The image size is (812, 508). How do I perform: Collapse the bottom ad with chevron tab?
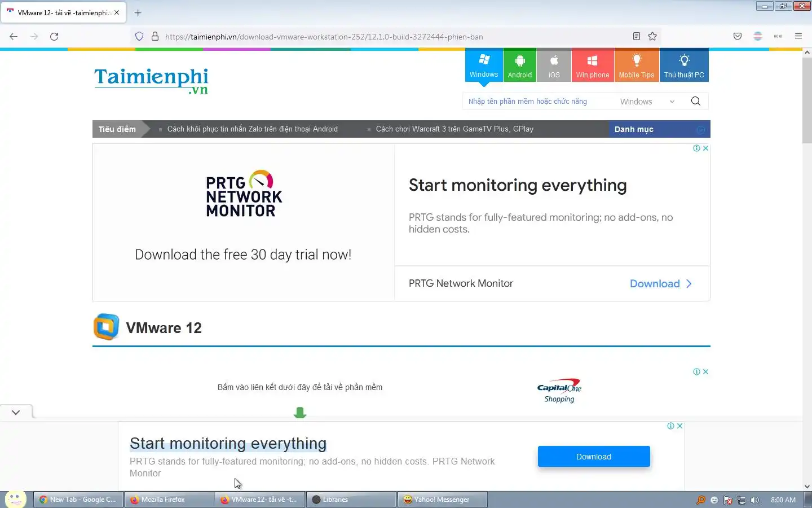[x=16, y=413]
